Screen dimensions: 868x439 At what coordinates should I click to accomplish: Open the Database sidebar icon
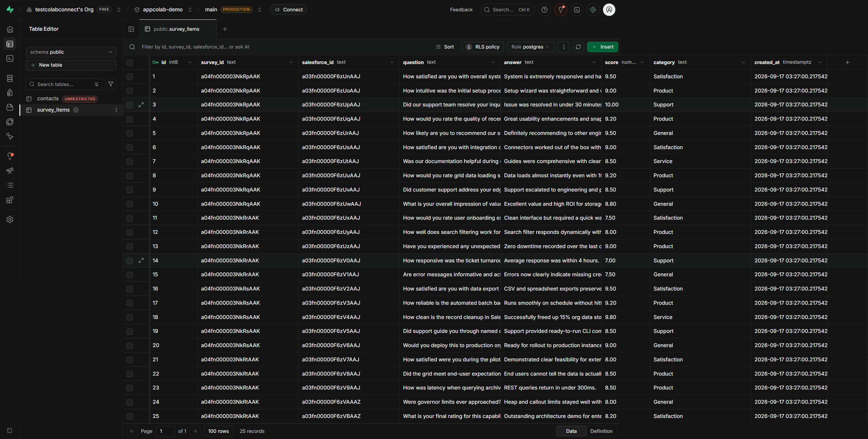click(x=10, y=78)
